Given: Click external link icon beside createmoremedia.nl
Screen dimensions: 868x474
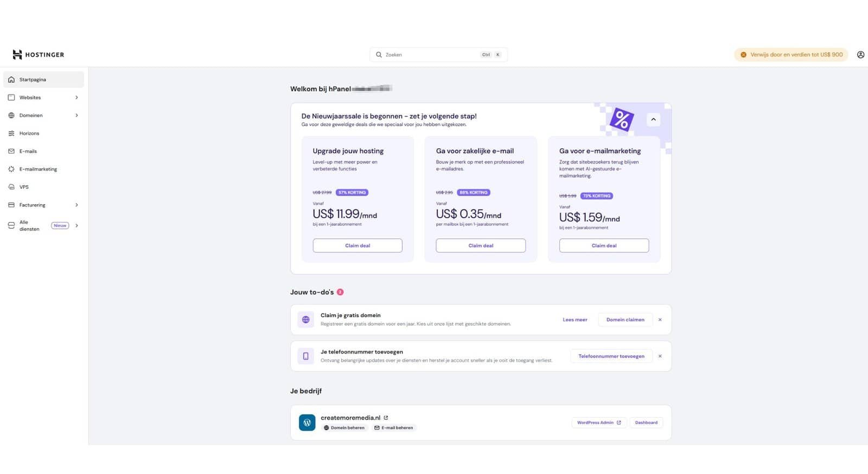Looking at the screenshot, I should point(386,418).
